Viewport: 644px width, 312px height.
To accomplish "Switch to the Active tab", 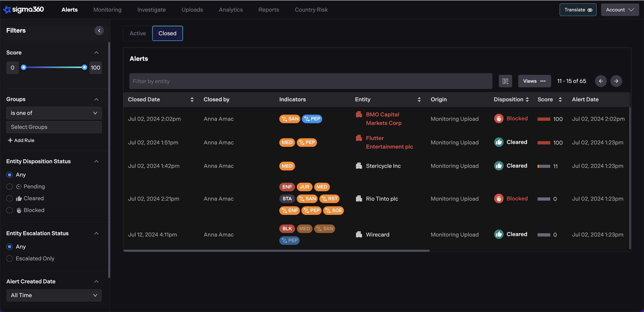I will point(138,33).
